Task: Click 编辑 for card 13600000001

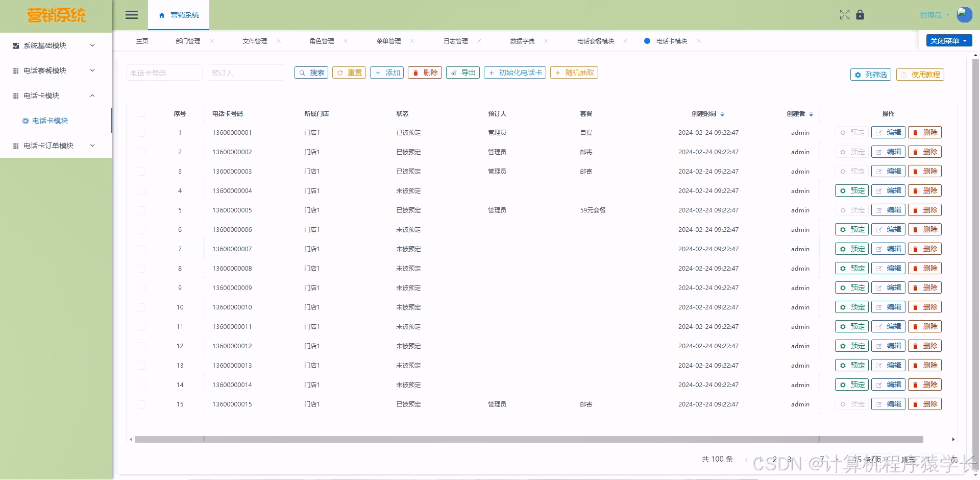Action: [888, 132]
